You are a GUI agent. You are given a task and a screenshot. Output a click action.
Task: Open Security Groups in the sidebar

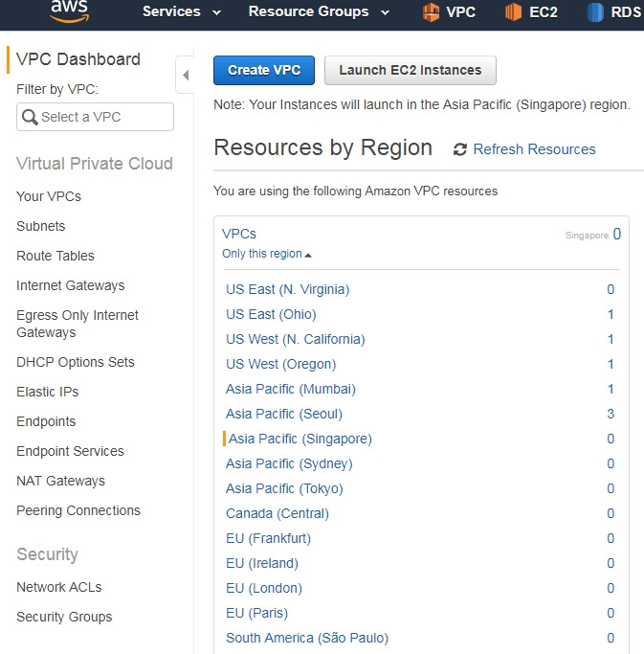(x=64, y=617)
